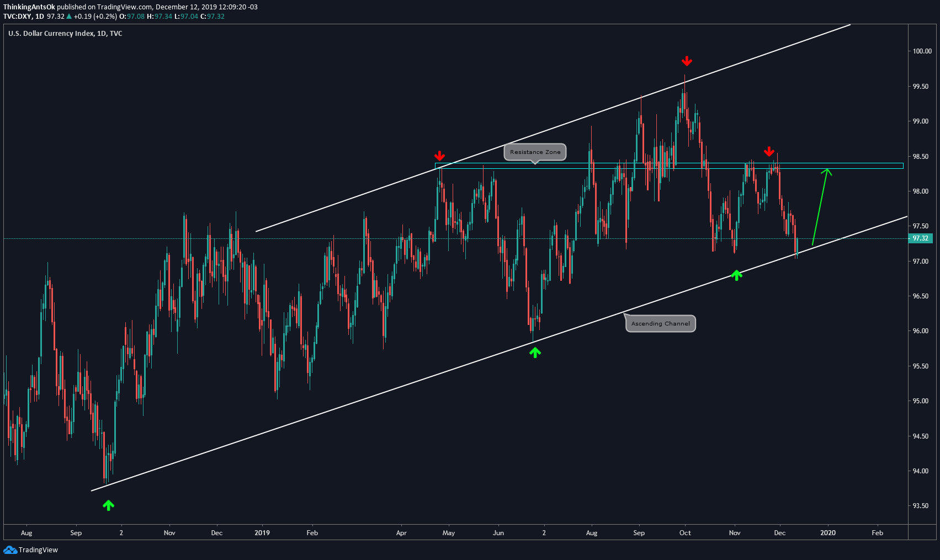This screenshot has height=560, width=940.
Task: Click the 2020 label on time axis
Action: click(x=828, y=533)
